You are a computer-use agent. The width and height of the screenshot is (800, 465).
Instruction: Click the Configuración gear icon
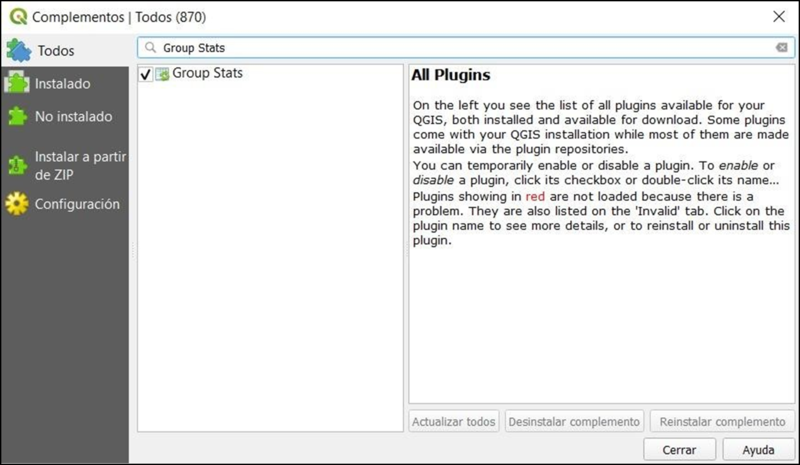pos(17,204)
